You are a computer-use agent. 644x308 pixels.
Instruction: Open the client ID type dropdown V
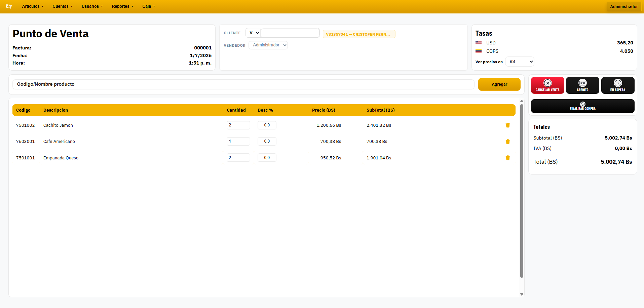(x=253, y=33)
